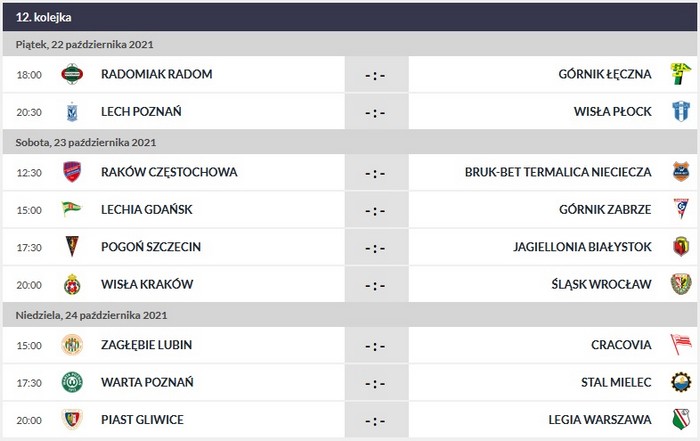Click the Śląsk Wrocław club crest

point(681,284)
